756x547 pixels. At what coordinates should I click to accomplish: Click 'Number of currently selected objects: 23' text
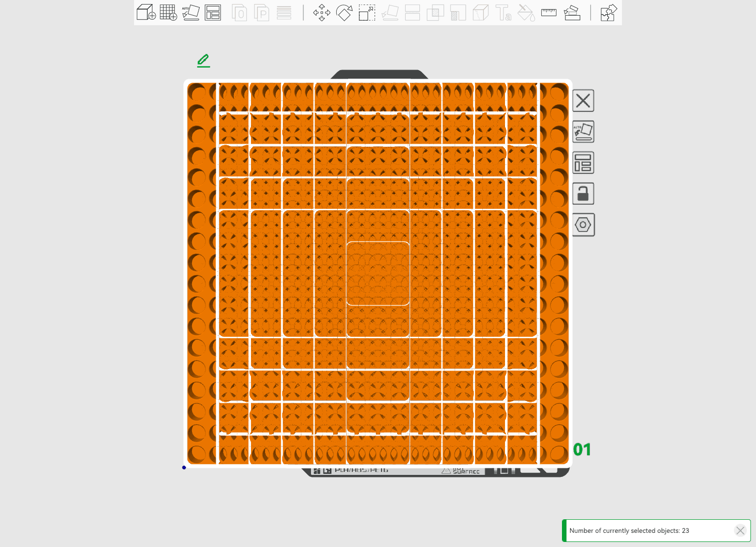click(629, 530)
